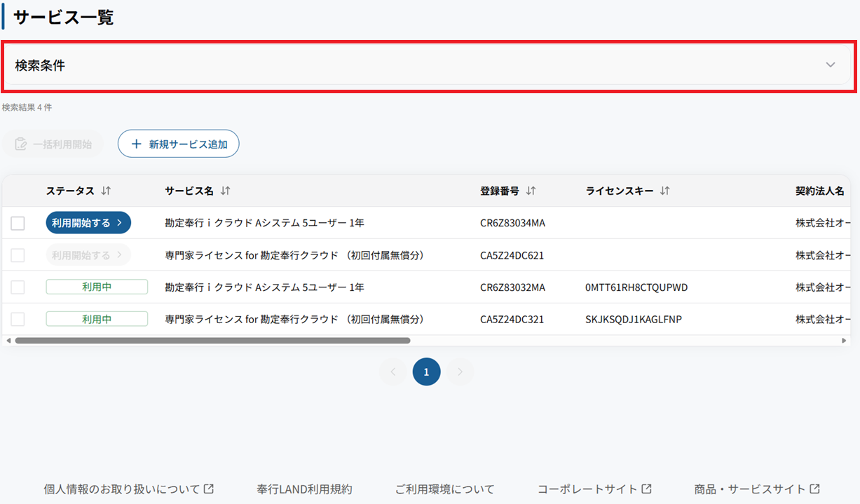This screenshot has width=860, height=504.
Task: Click the ライセンスキー column header text
Action: 620,191
